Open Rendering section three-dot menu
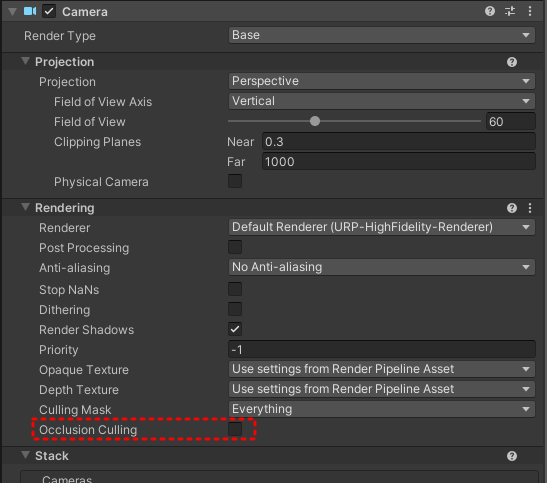The image size is (547, 483). tap(530, 208)
